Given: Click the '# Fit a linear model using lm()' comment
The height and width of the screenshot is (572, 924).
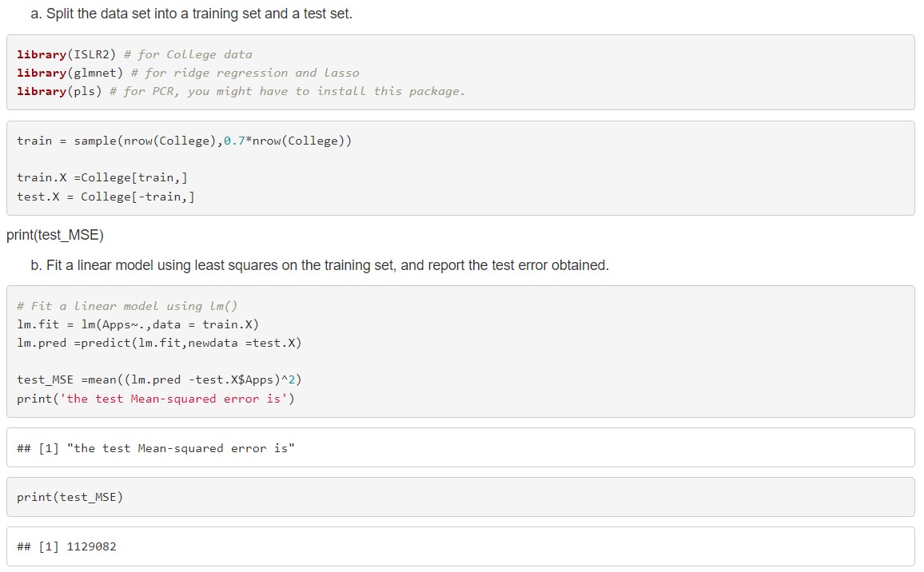Looking at the screenshot, I should tap(127, 306).
